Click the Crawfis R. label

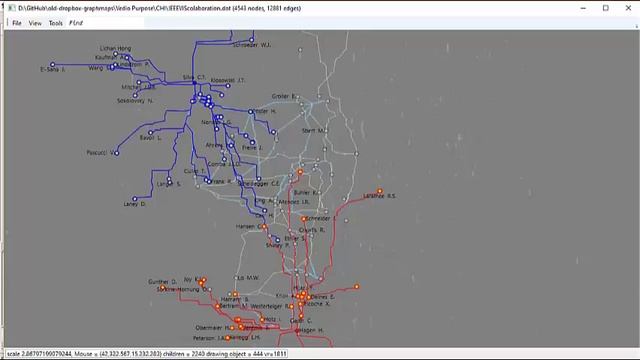(312, 230)
